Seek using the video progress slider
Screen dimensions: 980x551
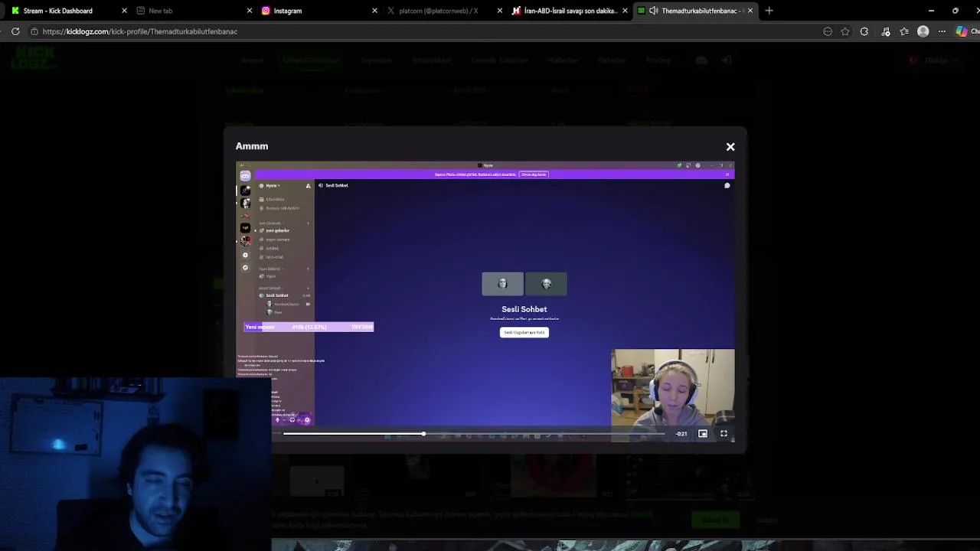pyautogui.click(x=474, y=434)
